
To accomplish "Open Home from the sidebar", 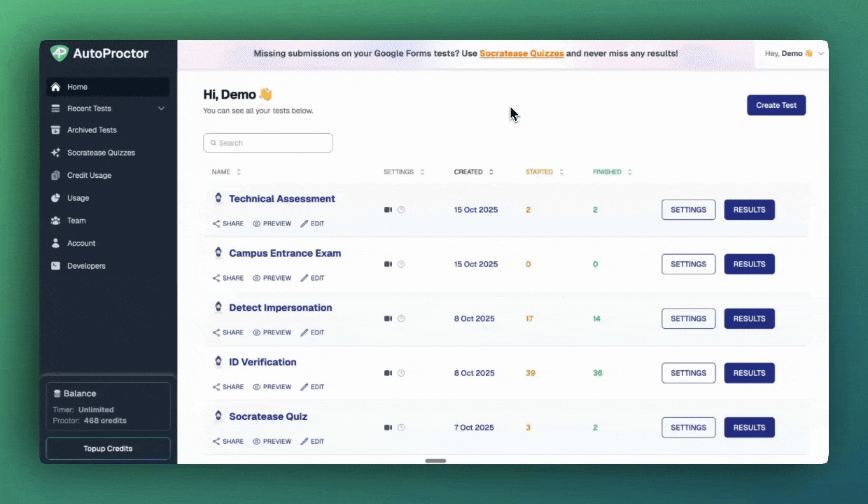I will point(108,87).
